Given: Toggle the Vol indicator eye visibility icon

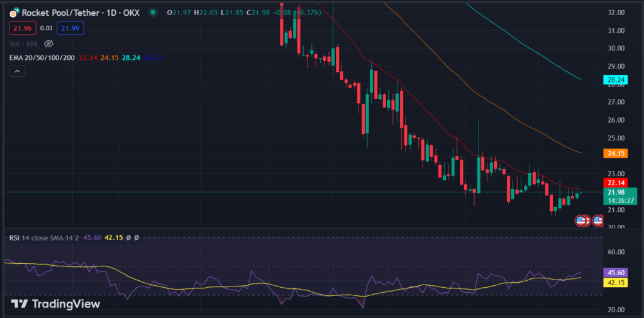Looking at the screenshot, I should tap(49, 43).
